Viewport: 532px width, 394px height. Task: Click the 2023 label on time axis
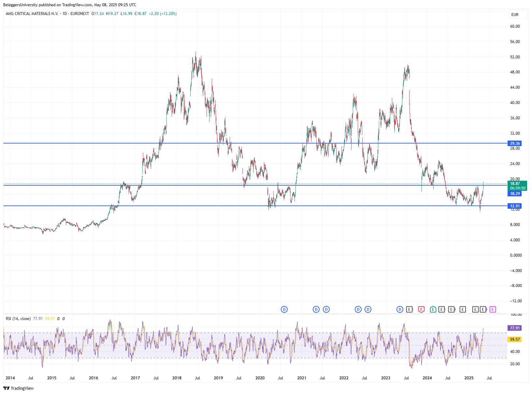click(385, 378)
